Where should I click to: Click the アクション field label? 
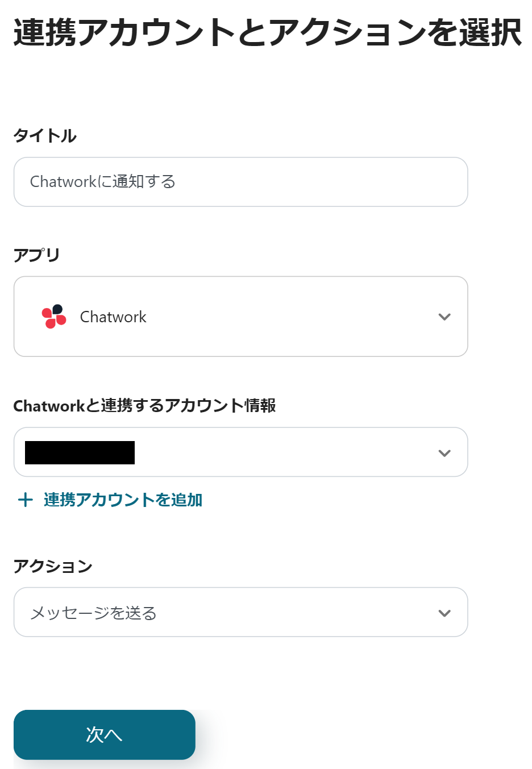[53, 566]
